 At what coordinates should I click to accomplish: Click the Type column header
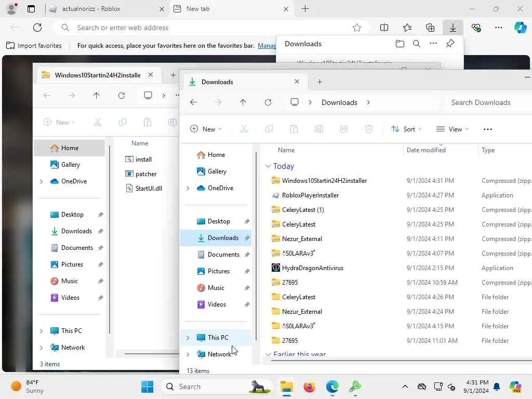(x=488, y=150)
